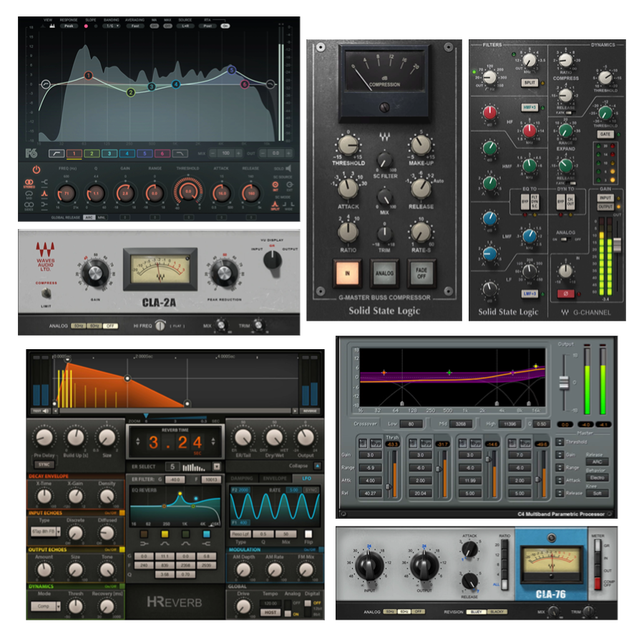Select band 3 tab in F6
Image resolution: width=644 pixels, height=644 pixels.
click(109, 154)
